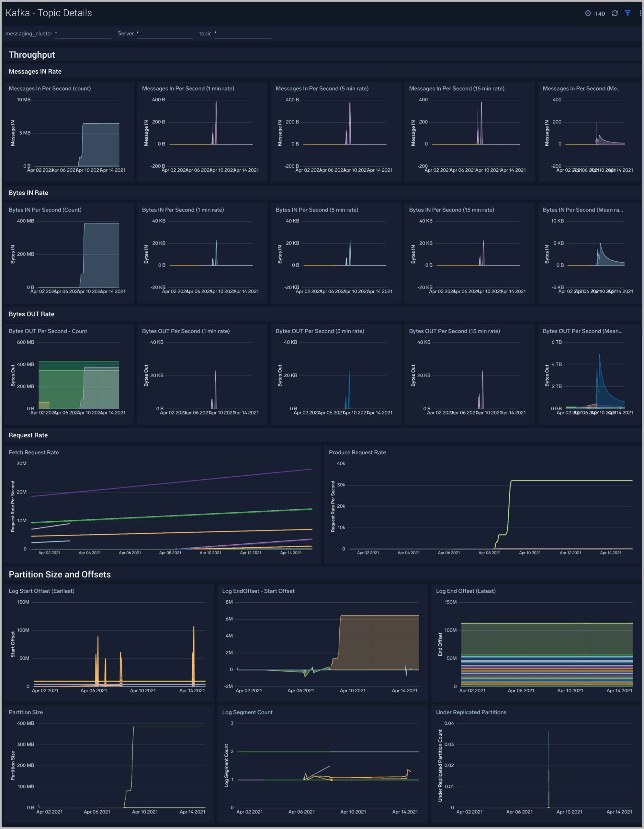Image resolution: width=644 pixels, height=829 pixels.
Task: Toggle the blue filter funnel icon
Action: point(628,13)
